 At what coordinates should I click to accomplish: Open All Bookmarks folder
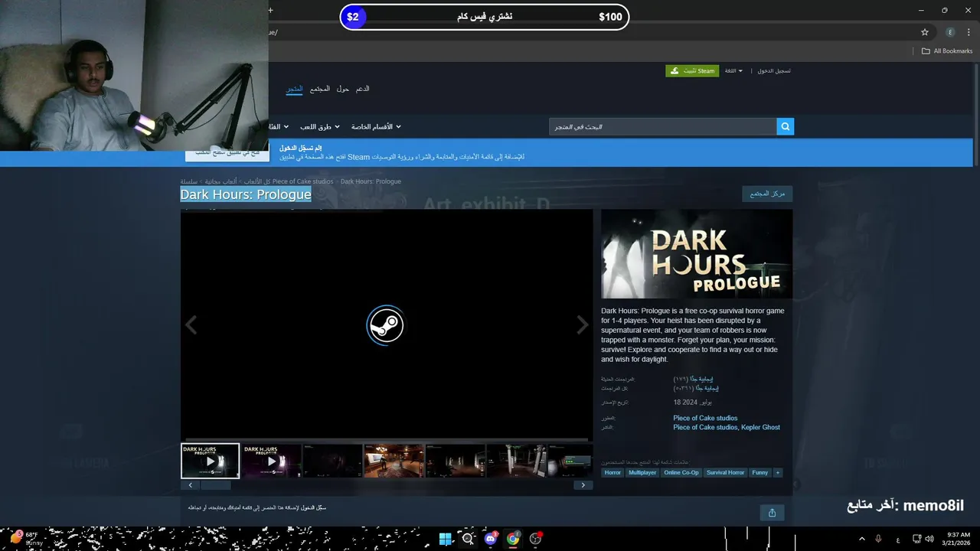946,51
